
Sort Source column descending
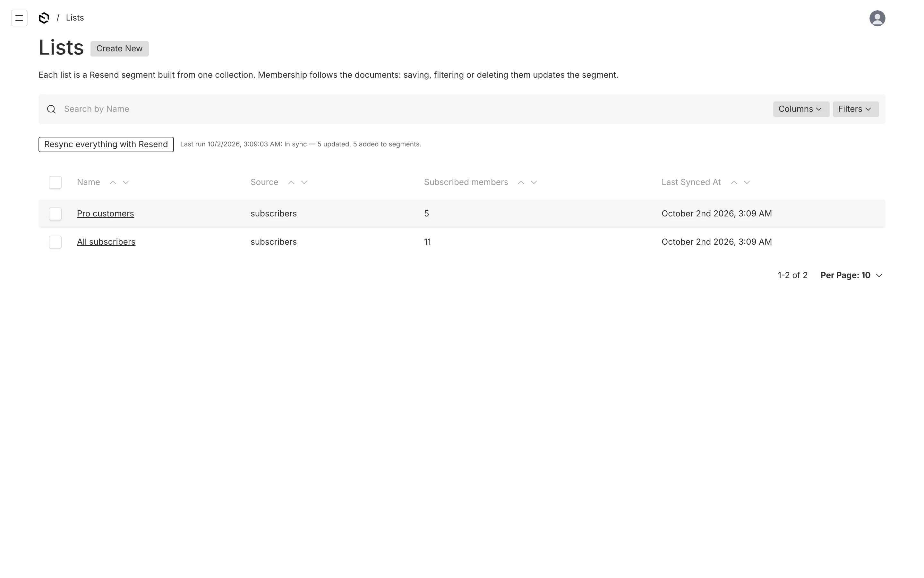coord(304,182)
